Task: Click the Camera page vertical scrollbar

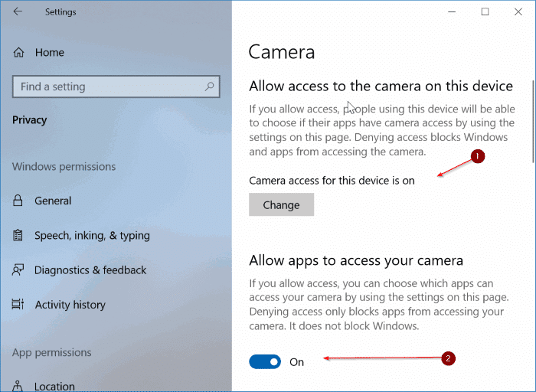Action: click(533, 121)
